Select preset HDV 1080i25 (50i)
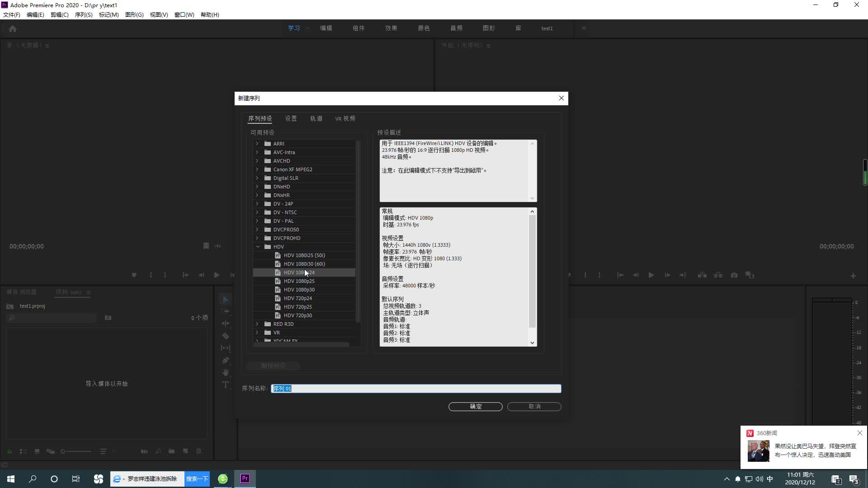Screen dimensions: 868x488 pos(304,255)
